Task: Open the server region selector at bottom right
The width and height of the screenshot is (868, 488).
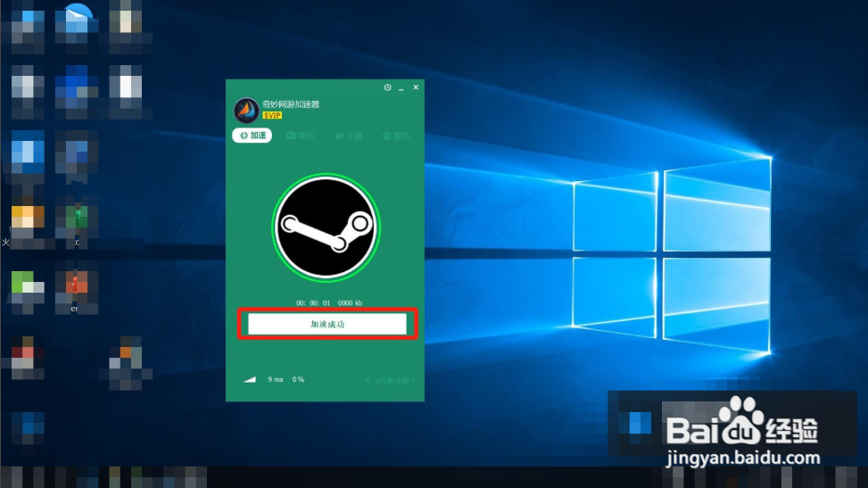Action: point(390,381)
